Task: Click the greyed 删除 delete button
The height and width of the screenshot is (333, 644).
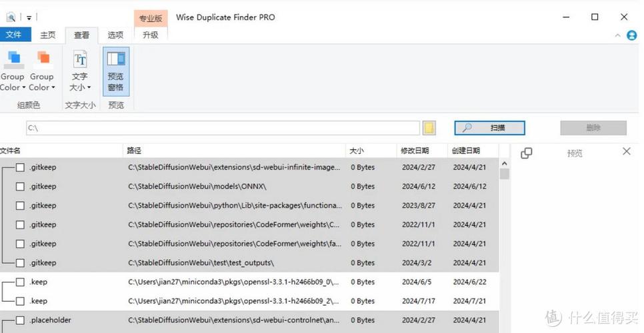Action: [x=593, y=128]
